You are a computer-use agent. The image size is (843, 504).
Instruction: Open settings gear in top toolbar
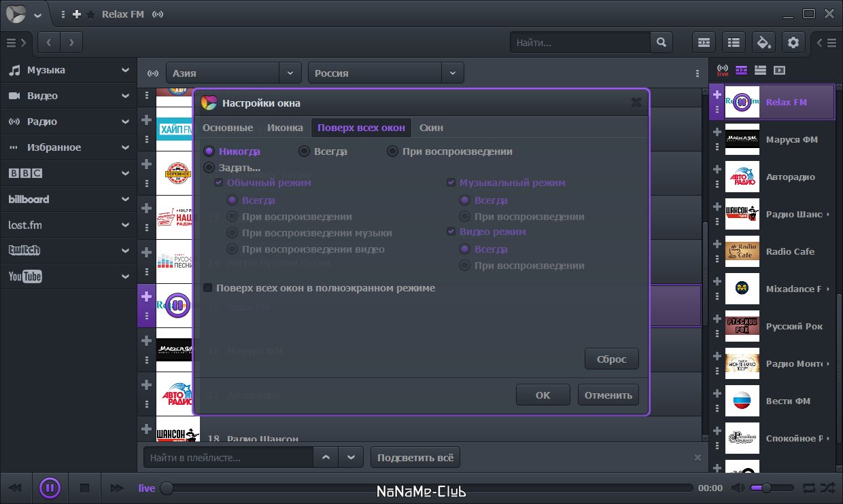pyautogui.click(x=793, y=42)
